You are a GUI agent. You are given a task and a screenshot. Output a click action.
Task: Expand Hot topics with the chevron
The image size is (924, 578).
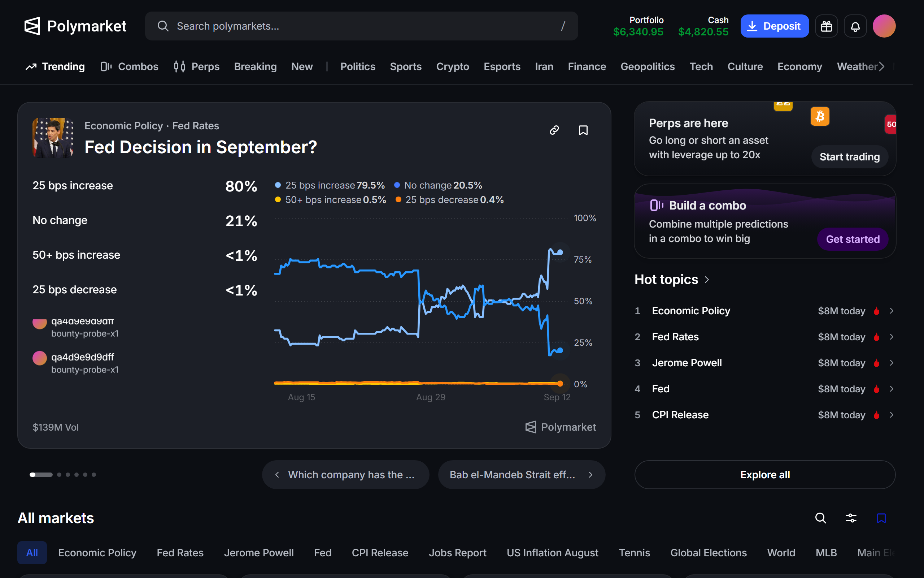click(x=707, y=280)
